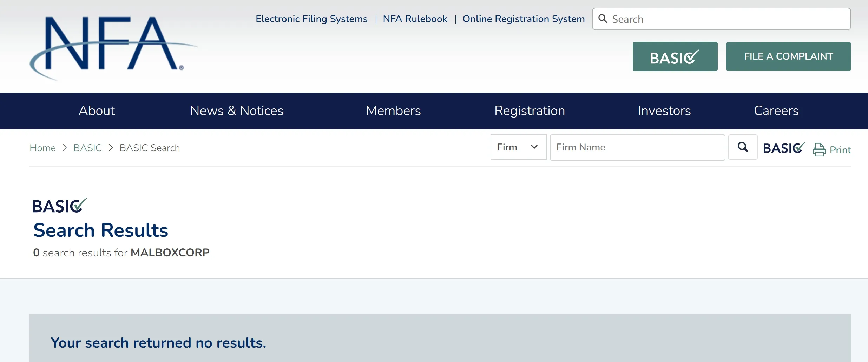Image resolution: width=868 pixels, height=362 pixels.
Task: Click the Search Results heading
Action: (101, 230)
